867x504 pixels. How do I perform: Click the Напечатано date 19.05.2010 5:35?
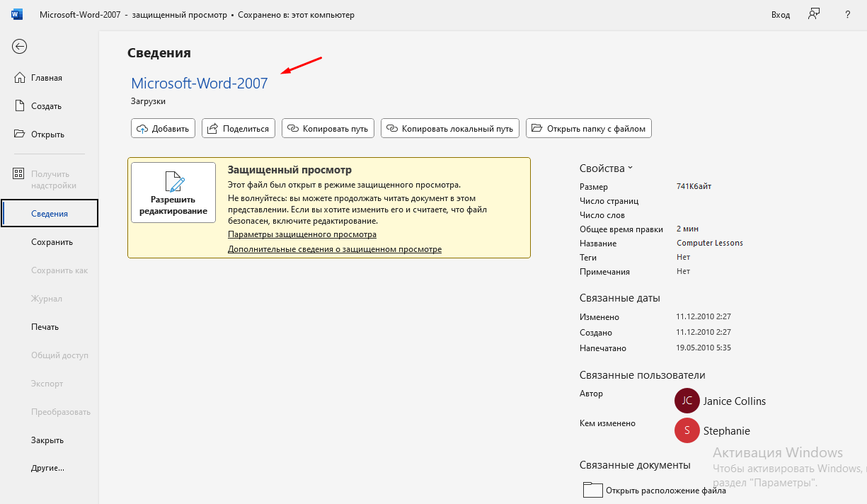click(704, 348)
